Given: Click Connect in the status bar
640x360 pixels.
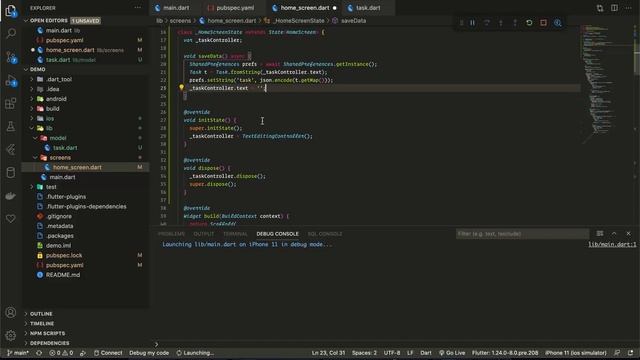Looking at the screenshot, I should pyautogui.click(x=108, y=353).
